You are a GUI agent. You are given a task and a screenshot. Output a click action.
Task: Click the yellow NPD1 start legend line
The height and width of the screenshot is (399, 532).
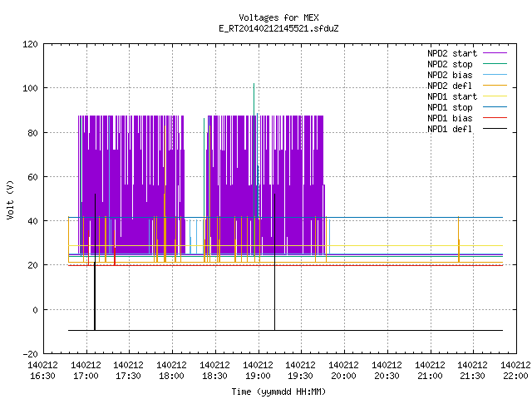pyautogui.click(x=495, y=96)
